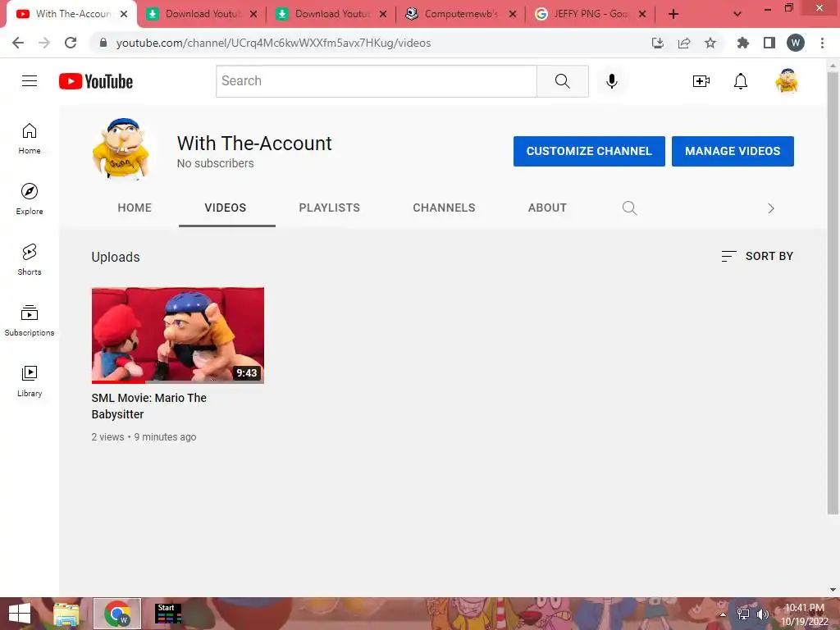The width and height of the screenshot is (840, 630).
Task: Open the Create video camera icon
Action: [701, 81]
